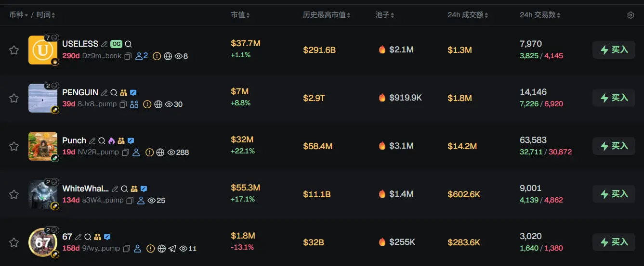
Task: Open the Telegram link for token 67
Action: [x=172, y=249]
